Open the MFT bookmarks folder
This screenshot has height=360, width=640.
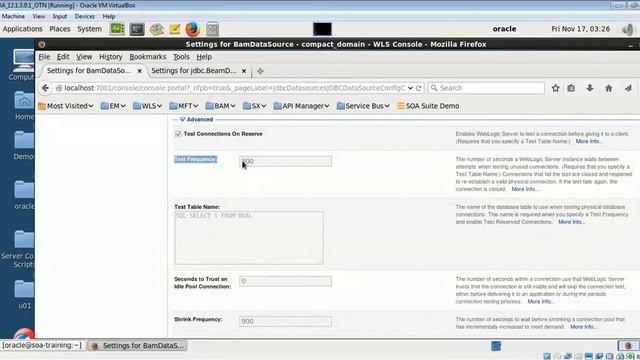[x=184, y=106]
